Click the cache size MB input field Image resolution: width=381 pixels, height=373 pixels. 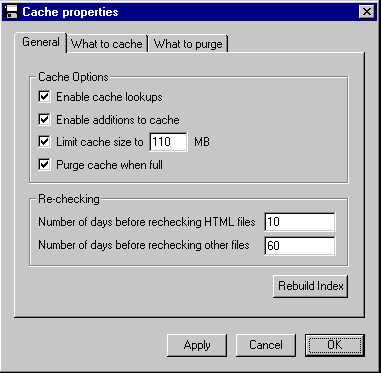(x=168, y=142)
